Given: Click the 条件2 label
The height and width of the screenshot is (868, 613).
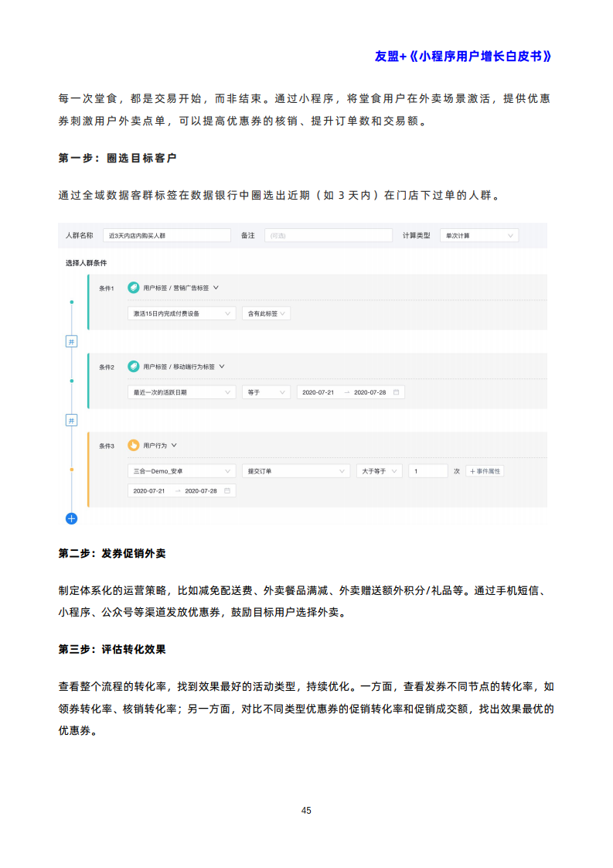Looking at the screenshot, I should 106,367.
